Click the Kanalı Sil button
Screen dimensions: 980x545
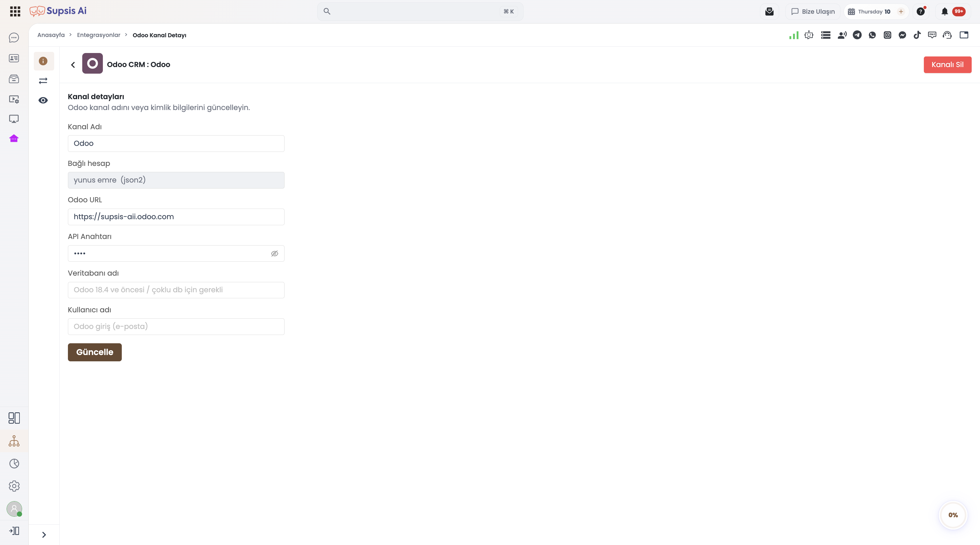pos(947,65)
